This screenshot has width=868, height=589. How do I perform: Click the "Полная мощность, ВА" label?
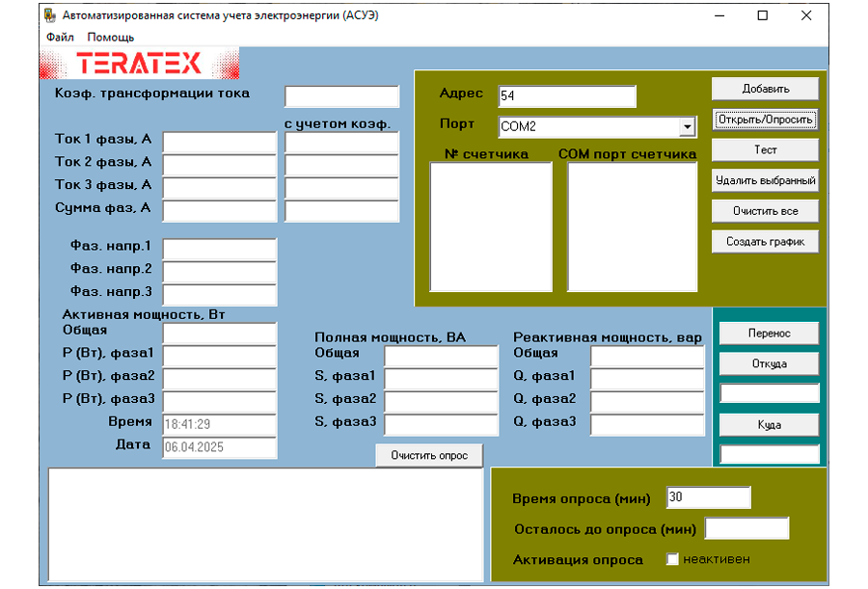click(x=390, y=337)
